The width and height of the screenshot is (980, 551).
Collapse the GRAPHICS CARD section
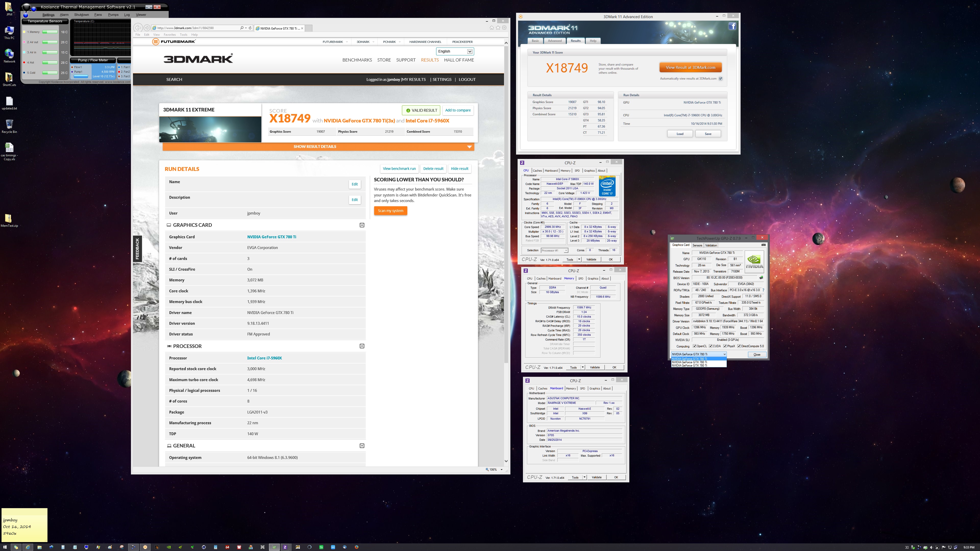362,225
